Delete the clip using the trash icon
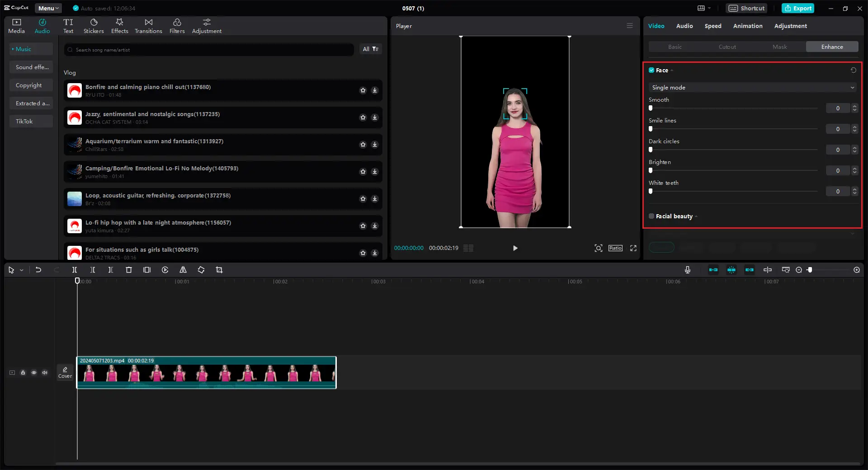868x470 pixels. pos(129,270)
